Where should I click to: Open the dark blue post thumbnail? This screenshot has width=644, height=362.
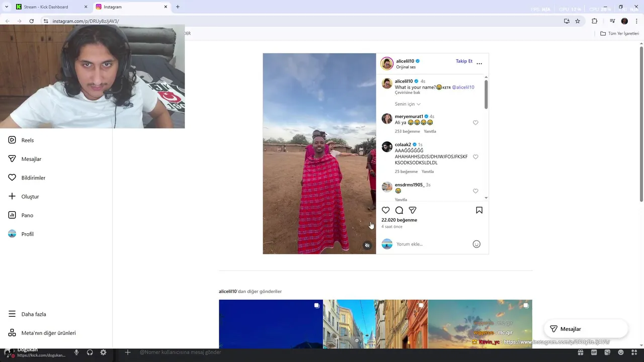coord(271,324)
